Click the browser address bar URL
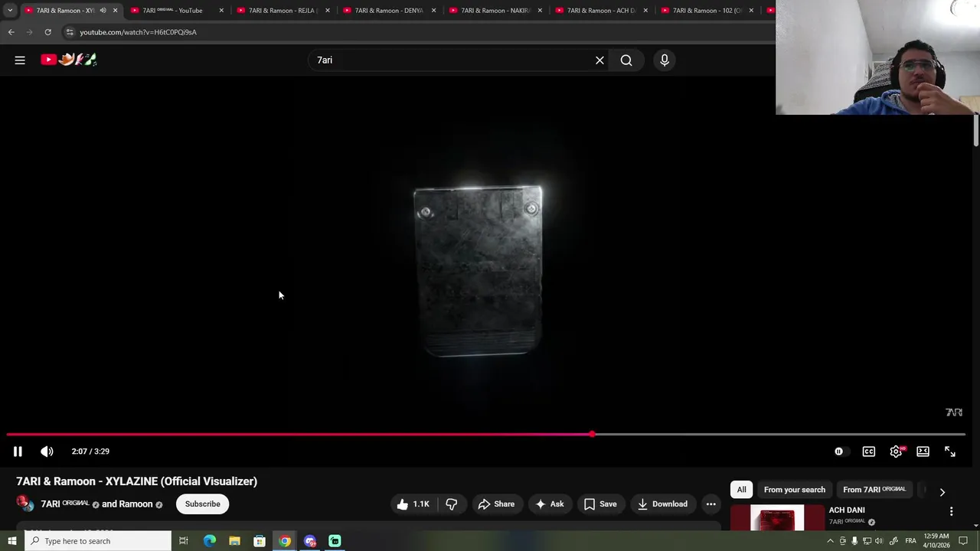The image size is (980, 551). click(138, 32)
